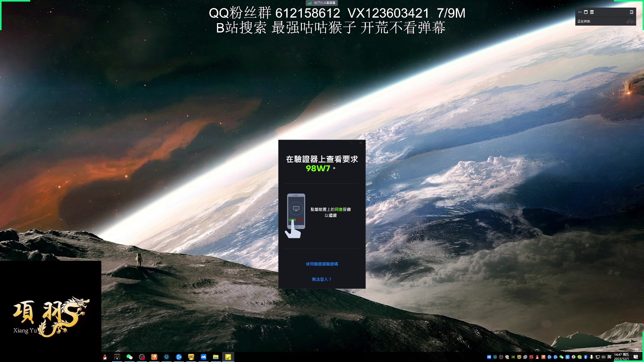Close the authenticator login dialog
This screenshot has height=362, width=644.
click(361, 143)
